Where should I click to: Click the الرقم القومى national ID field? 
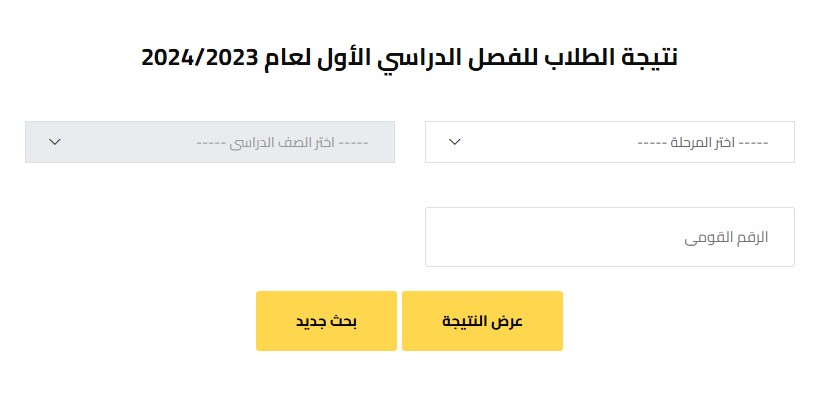(x=609, y=237)
